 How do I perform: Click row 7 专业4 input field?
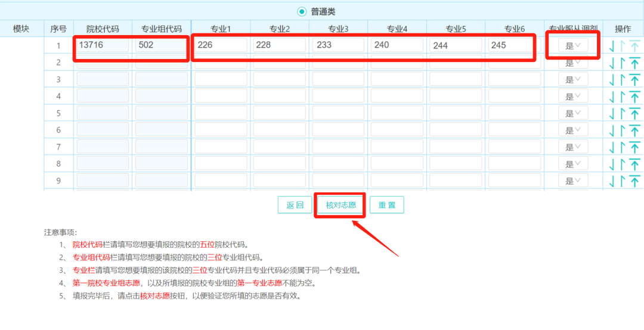click(397, 147)
